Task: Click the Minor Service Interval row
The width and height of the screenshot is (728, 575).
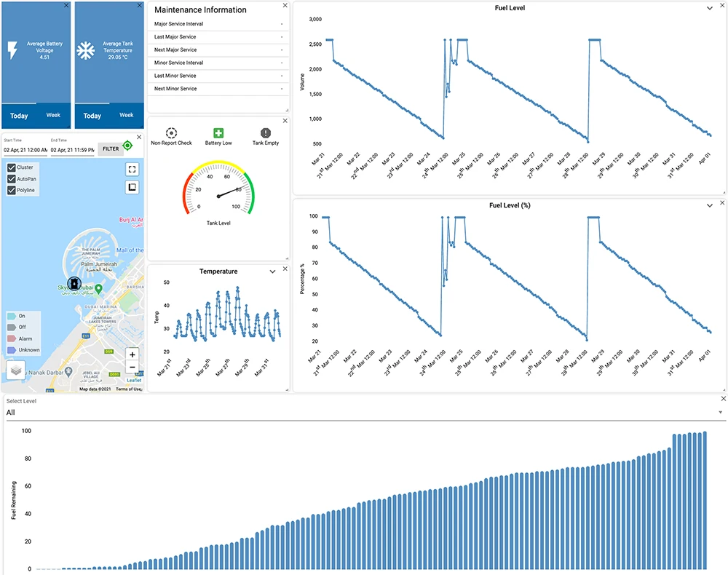Action: [x=218, y=63]
